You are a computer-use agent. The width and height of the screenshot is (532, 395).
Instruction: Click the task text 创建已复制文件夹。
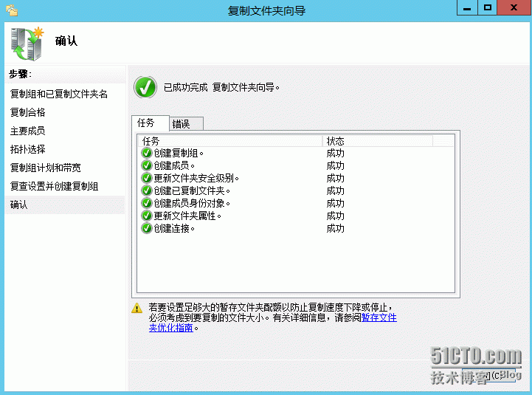click(x=192, y=191)
